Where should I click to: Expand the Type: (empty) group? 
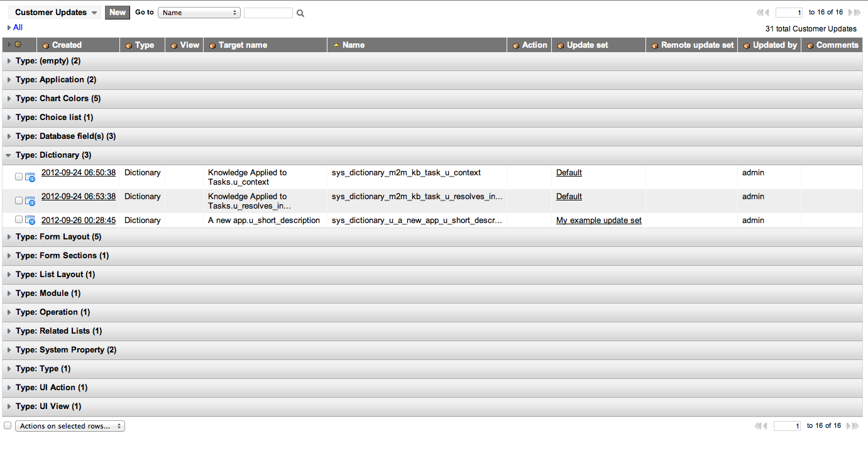click(8, 61)
